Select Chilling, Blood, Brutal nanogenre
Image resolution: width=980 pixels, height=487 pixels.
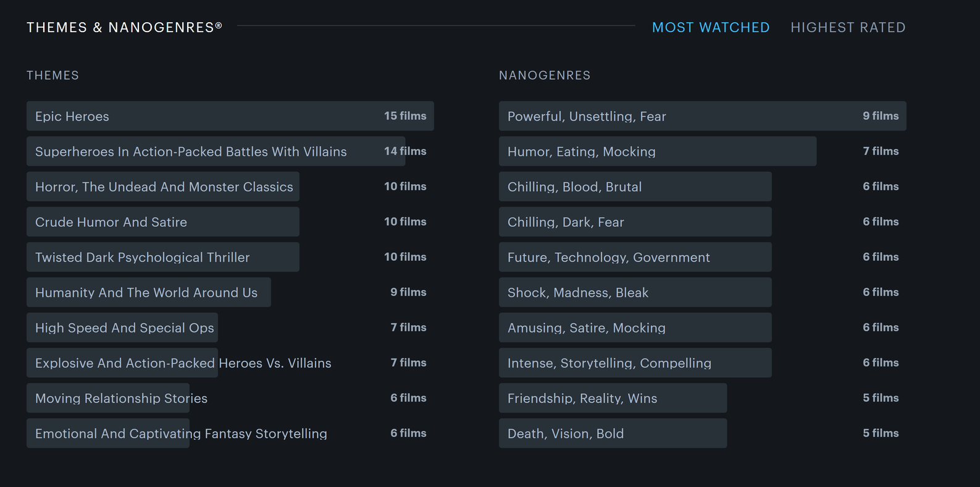574,187
